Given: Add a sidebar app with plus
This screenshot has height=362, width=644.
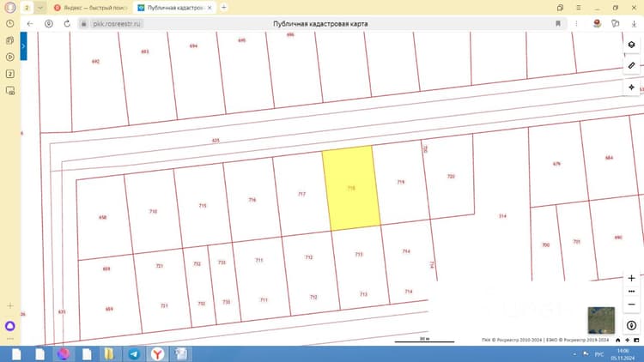Looking at the screenshot, I should click(10, 305).
